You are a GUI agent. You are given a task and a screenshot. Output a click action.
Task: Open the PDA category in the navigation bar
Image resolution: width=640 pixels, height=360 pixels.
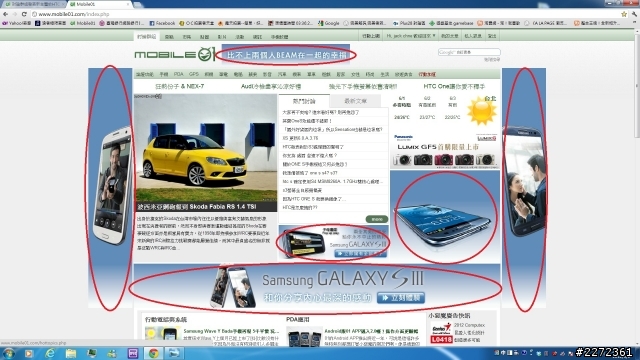178,74
